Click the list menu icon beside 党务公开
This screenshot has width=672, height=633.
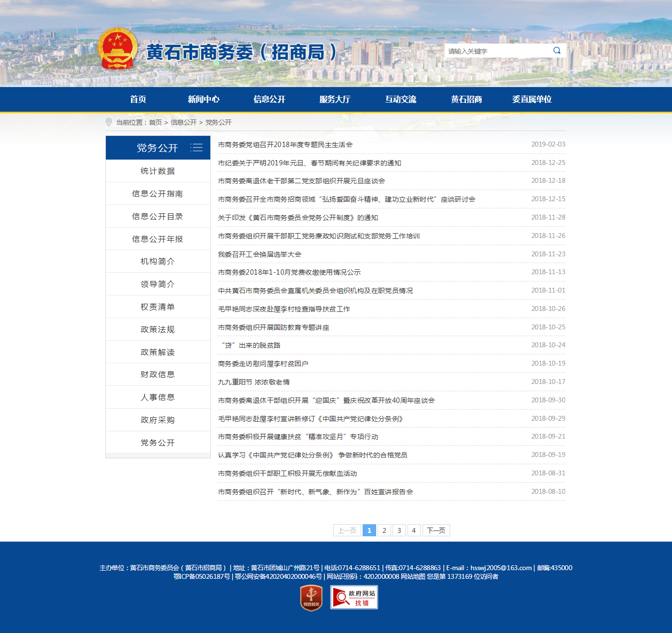pos(196,147)
